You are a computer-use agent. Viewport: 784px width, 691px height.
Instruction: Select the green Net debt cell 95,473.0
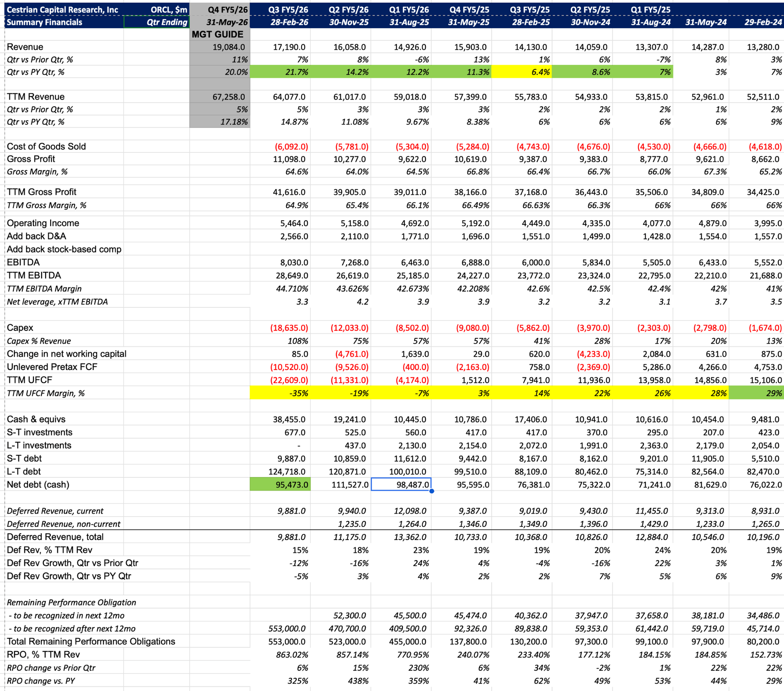[280, 484]
